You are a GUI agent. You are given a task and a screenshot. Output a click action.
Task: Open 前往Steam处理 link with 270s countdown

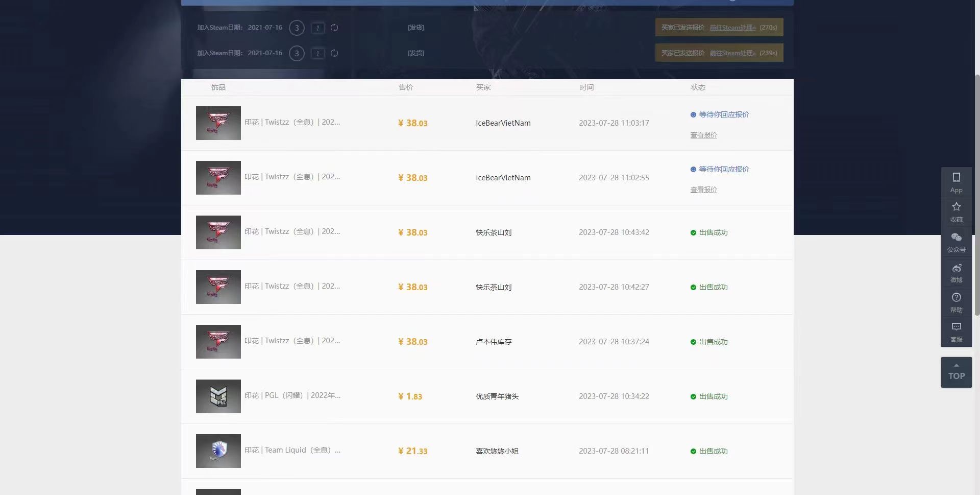point(731,27)
